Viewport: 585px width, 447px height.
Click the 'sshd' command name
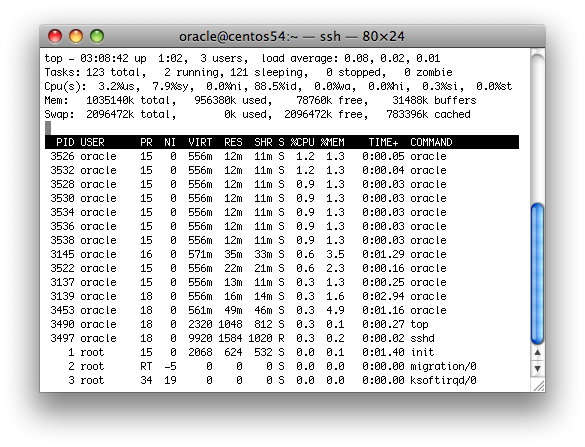point(422,338)
